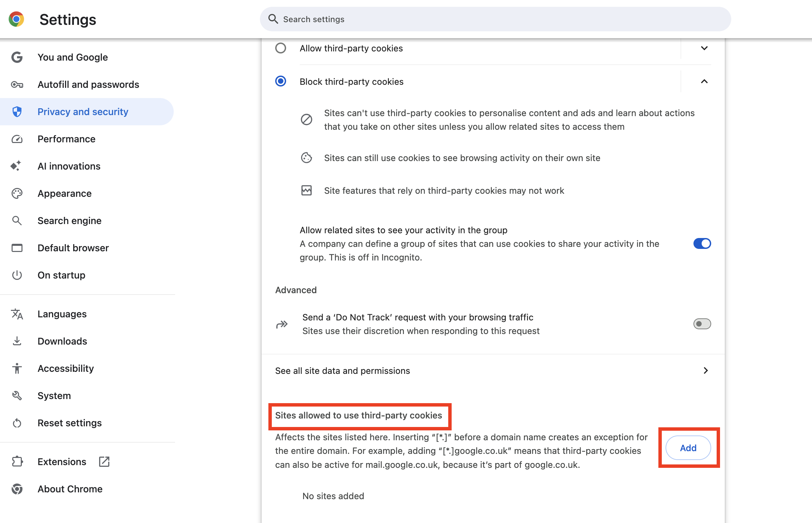Image resolution: width=812 pixels, height=523 pixels.
Task: Select Block third-party cookies radio button
Action: click(280, 81)
